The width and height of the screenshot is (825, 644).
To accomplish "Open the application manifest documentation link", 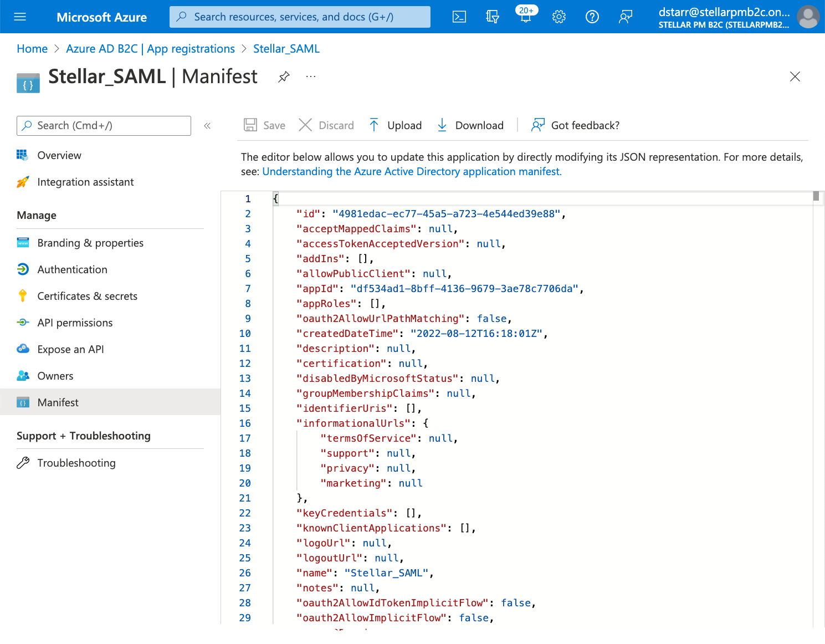I will tap(412, 171).
